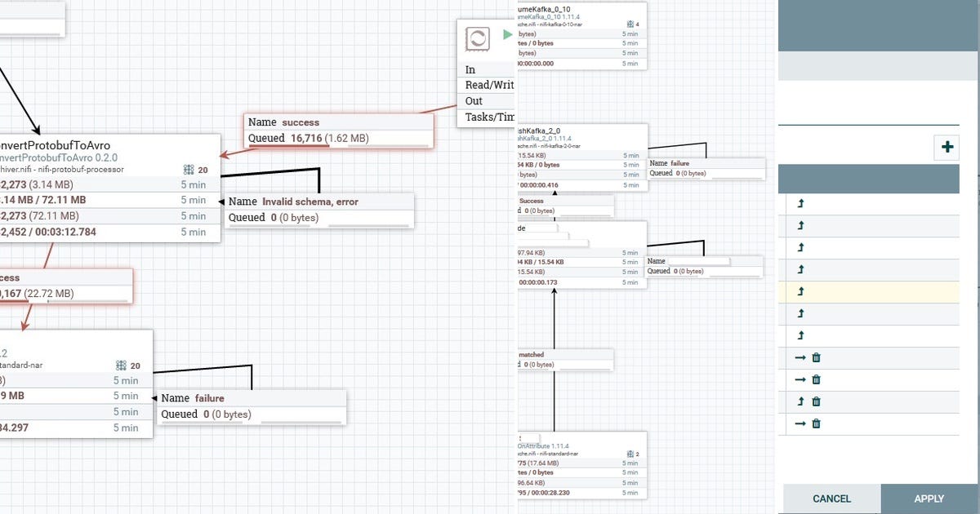Click the Tasks/Time row of the central processor
Screen dimensions: 980x514
point(487,117)
